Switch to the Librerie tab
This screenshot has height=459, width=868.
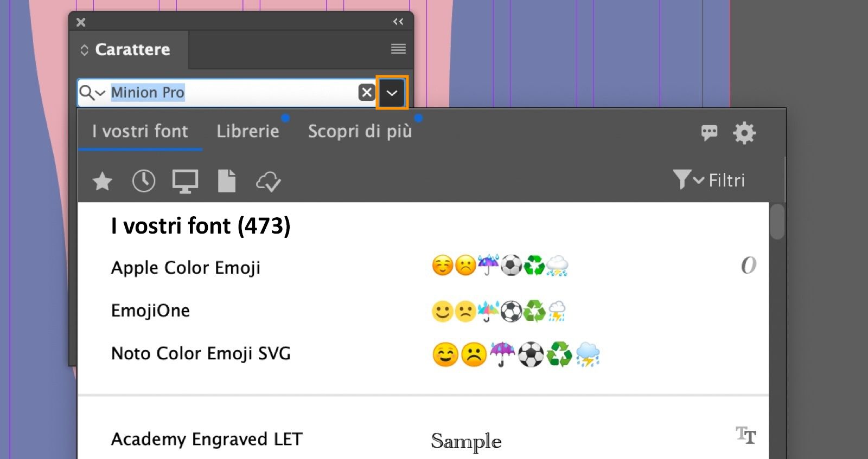[x=248, y=131]
